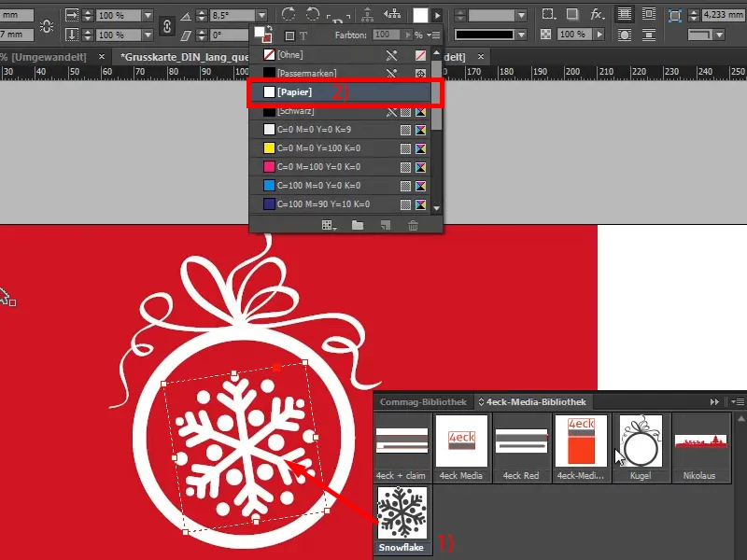Screen dimensions: 747x560
Task: Open the stroke weight dropdown
Action: coord(522,16)
